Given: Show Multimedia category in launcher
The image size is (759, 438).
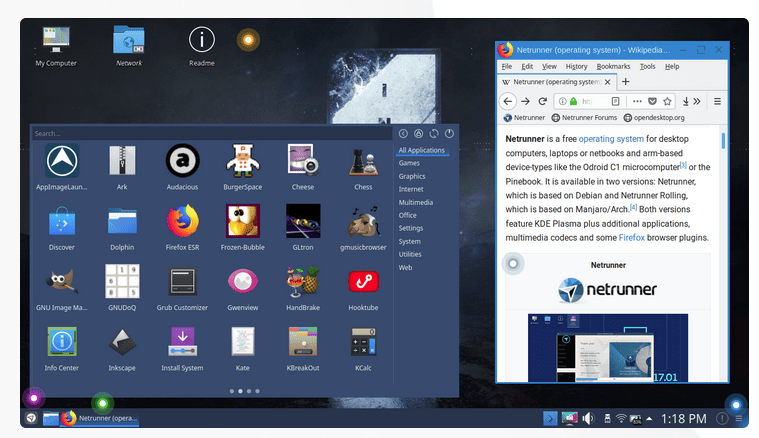Looking at the screenshot, I should coord(416,202).
